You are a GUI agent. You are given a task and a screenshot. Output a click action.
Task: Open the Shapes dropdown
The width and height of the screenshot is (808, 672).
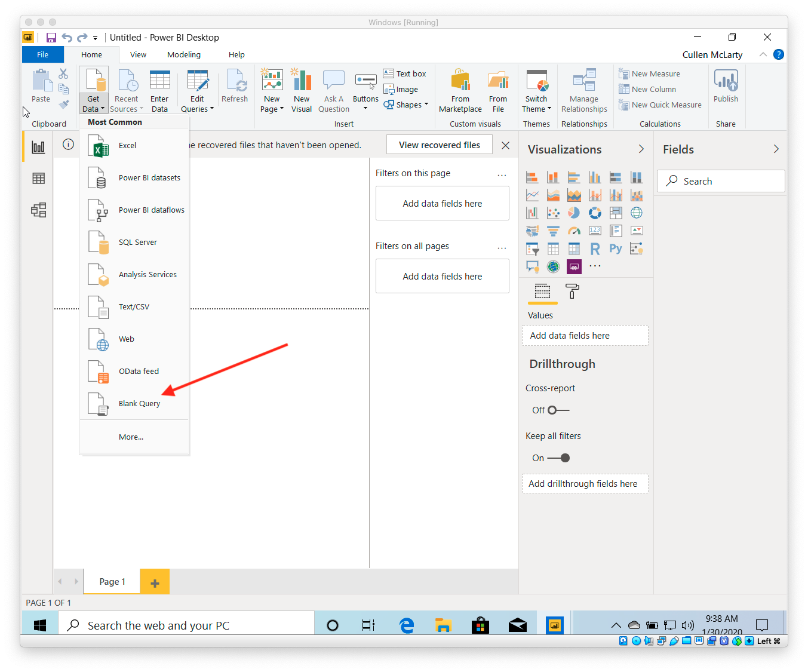(426, 105)
